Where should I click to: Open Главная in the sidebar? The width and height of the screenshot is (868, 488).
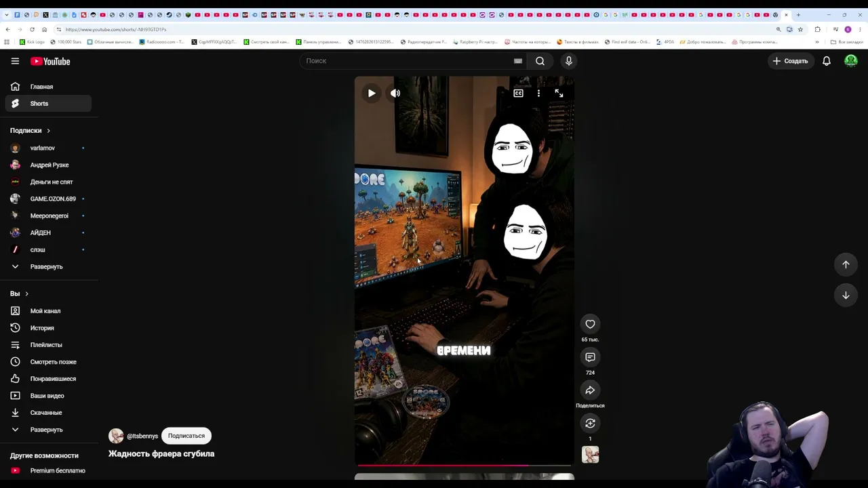47,87
